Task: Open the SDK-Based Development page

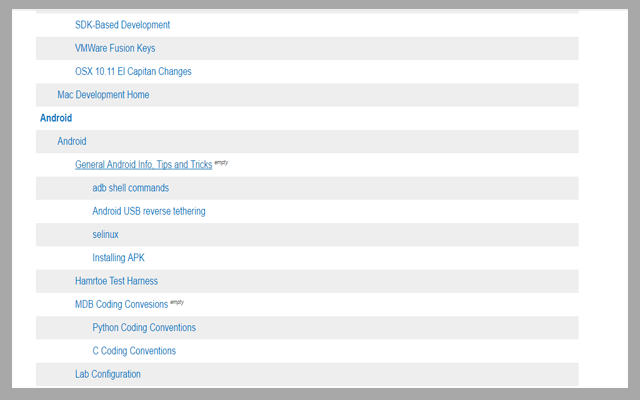Action: click(122, 25)
